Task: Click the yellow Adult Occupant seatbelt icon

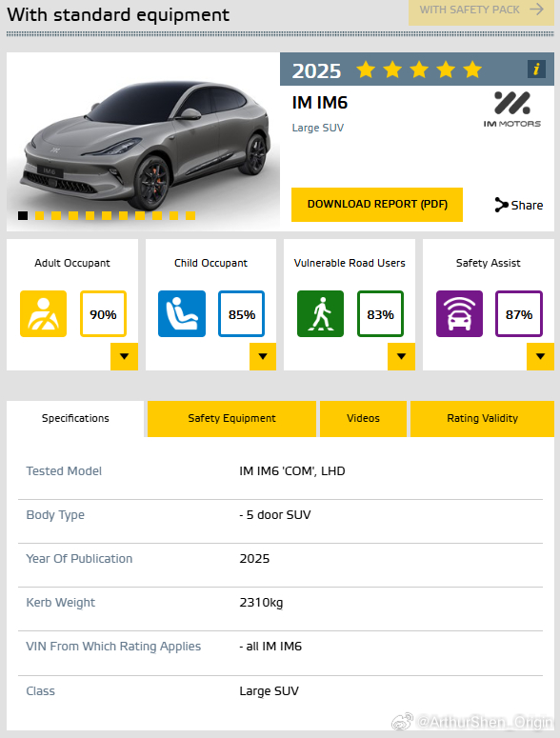Action: point(43,314)
